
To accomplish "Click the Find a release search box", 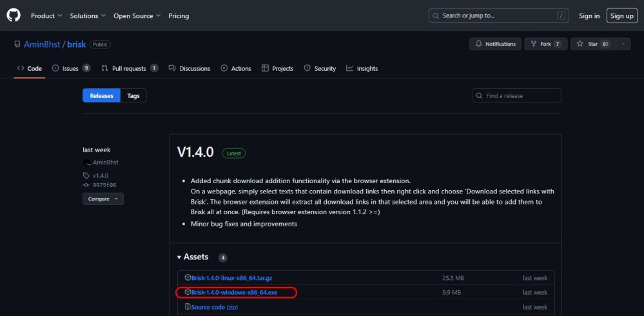I will coord(517,95).
